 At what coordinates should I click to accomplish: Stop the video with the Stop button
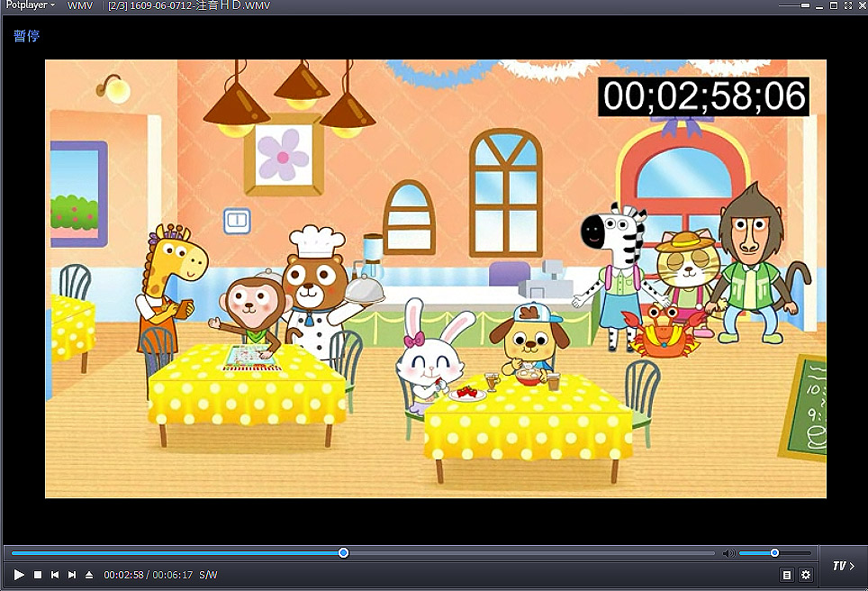tap(38, 575)
